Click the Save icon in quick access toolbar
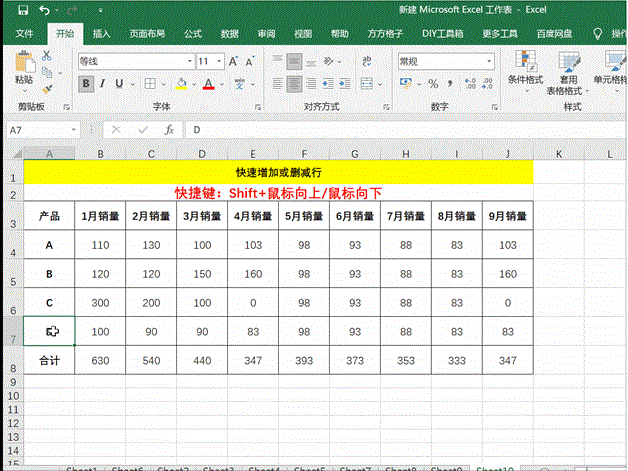The image size is (628, 471). tap(22, 10)
